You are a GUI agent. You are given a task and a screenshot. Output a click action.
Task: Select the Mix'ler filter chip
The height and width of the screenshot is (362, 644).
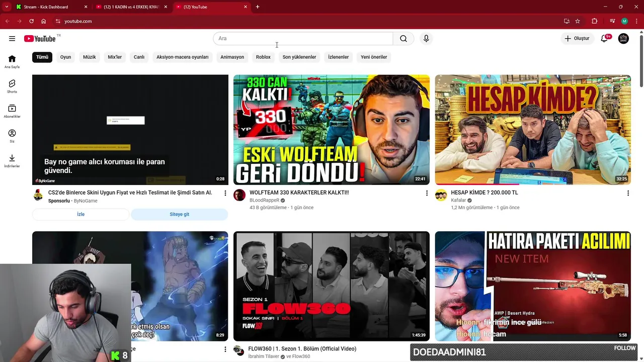pyautogui.click(x=115, y=57)
